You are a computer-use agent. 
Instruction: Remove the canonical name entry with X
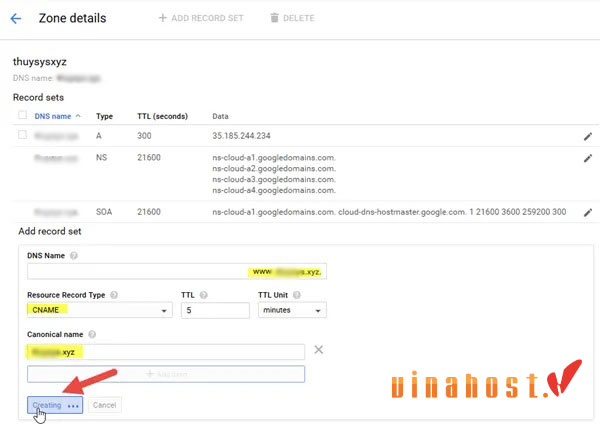pos(319,350)
